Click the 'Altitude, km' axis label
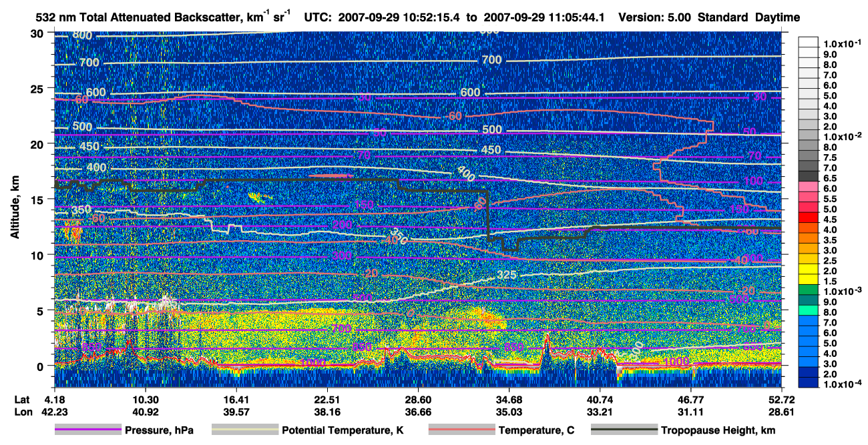 pyautogui.click(x=15, y=207)
